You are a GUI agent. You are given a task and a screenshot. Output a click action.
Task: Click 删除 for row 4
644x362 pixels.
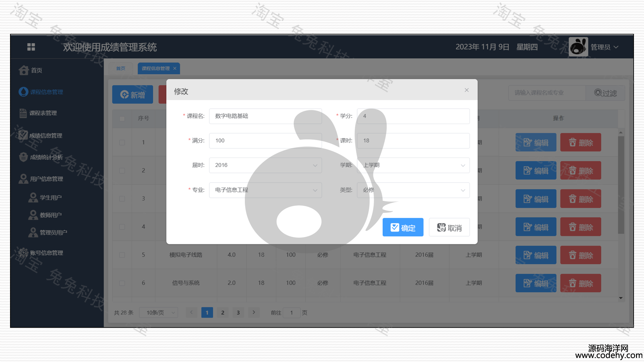coord(581,227)
